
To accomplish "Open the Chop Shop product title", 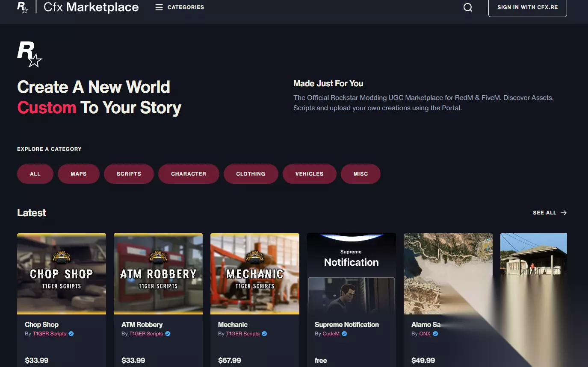I will [41, 325].
